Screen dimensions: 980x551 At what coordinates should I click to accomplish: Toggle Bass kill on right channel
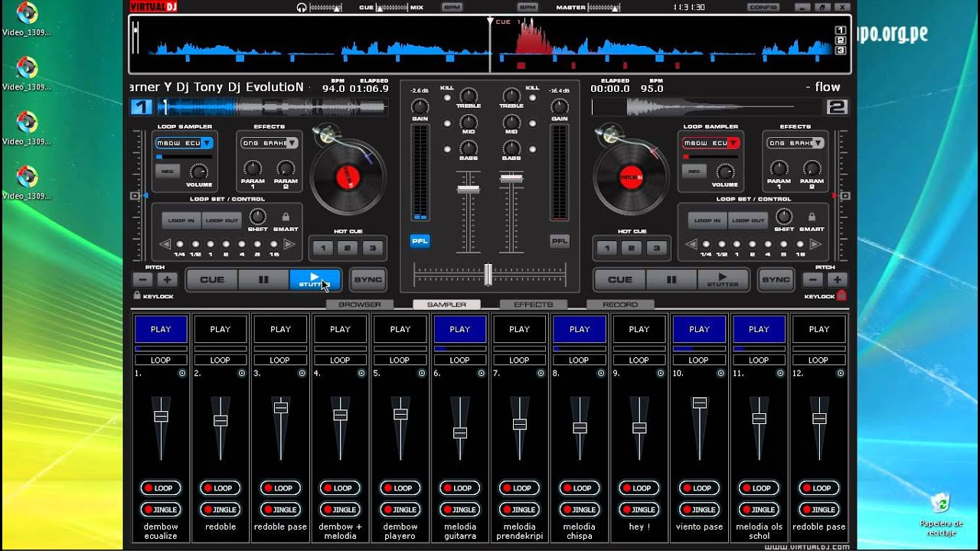[x=532, y=148]
